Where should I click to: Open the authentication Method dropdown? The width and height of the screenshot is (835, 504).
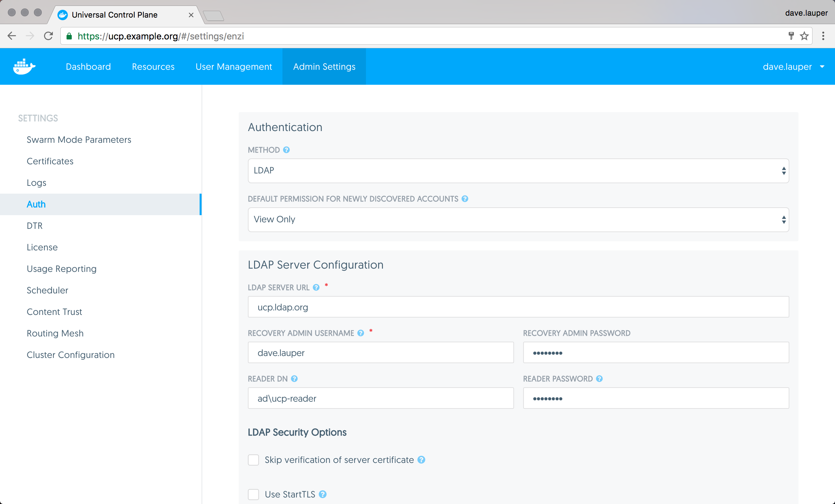pos(518,171)
